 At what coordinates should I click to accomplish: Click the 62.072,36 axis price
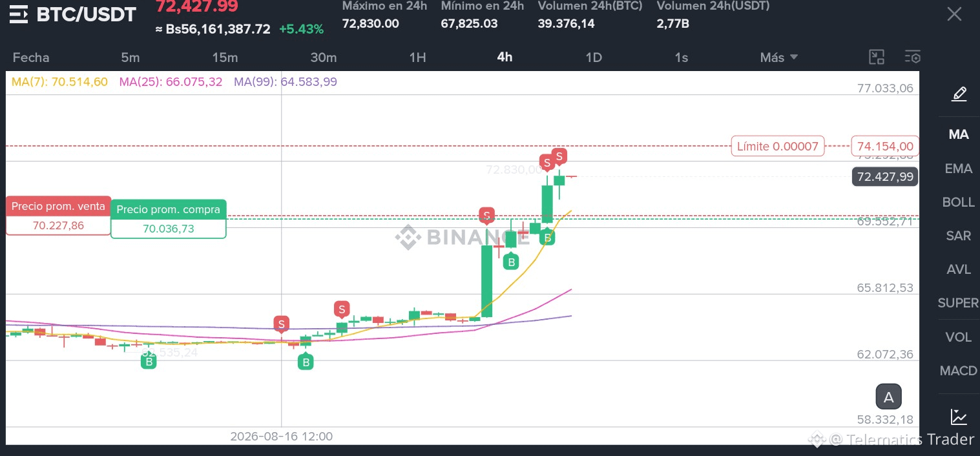point(885,355)
